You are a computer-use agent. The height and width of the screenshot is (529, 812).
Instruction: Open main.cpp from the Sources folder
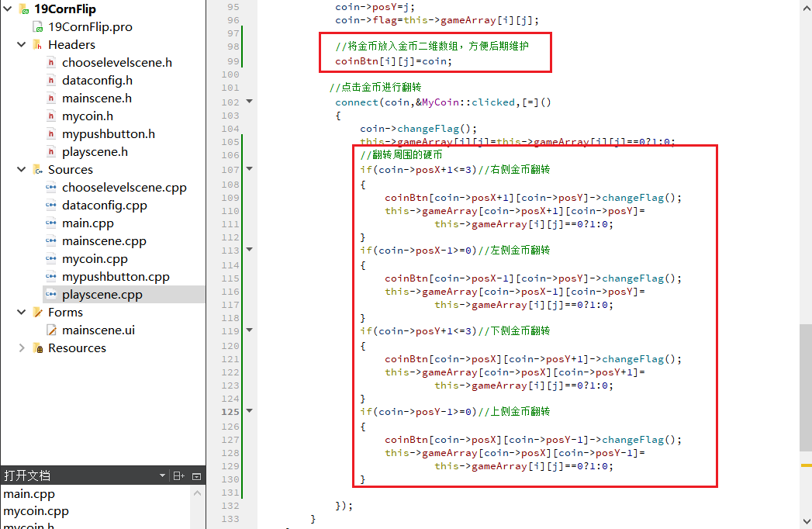(88, 223)
